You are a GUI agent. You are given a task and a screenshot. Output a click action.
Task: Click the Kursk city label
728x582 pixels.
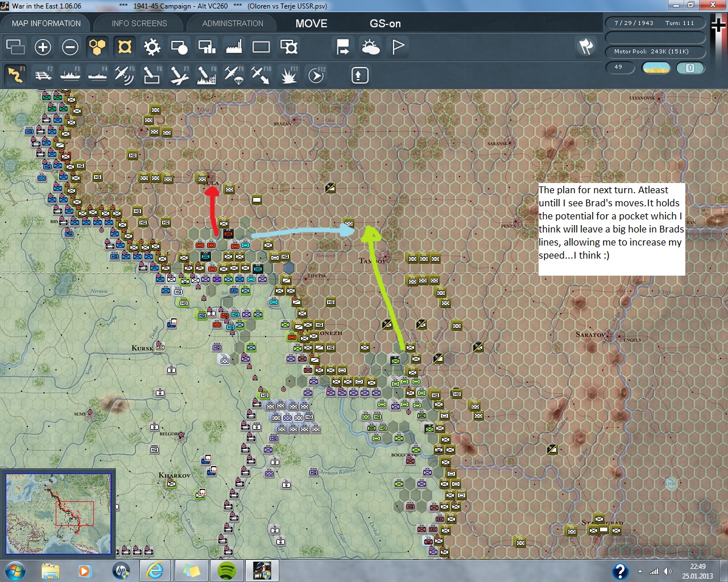[142, 348]
